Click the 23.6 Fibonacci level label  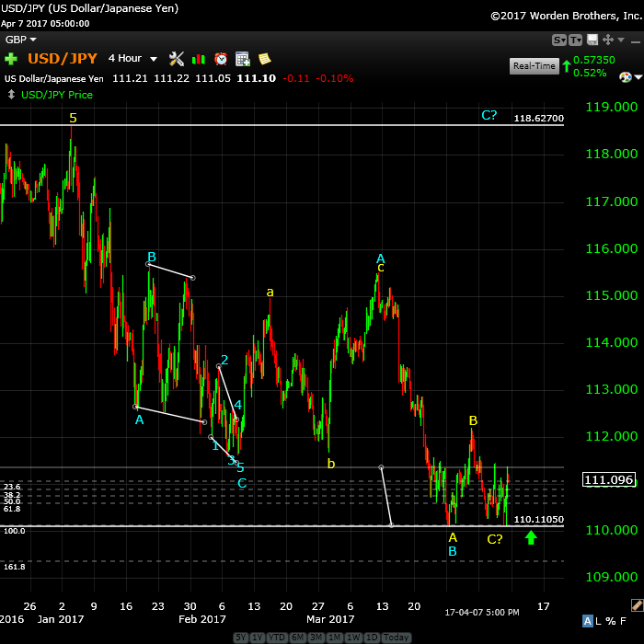click(x=12, y=487)
